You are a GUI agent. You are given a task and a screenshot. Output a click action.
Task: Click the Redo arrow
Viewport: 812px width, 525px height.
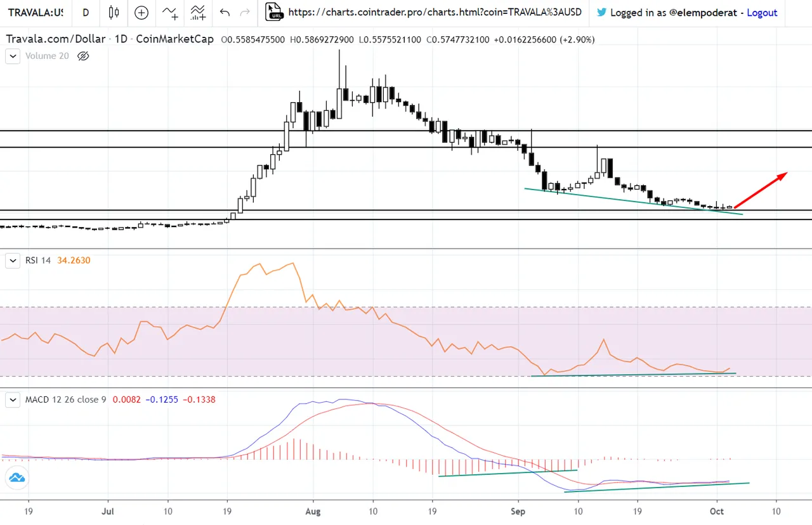point(245,12)
